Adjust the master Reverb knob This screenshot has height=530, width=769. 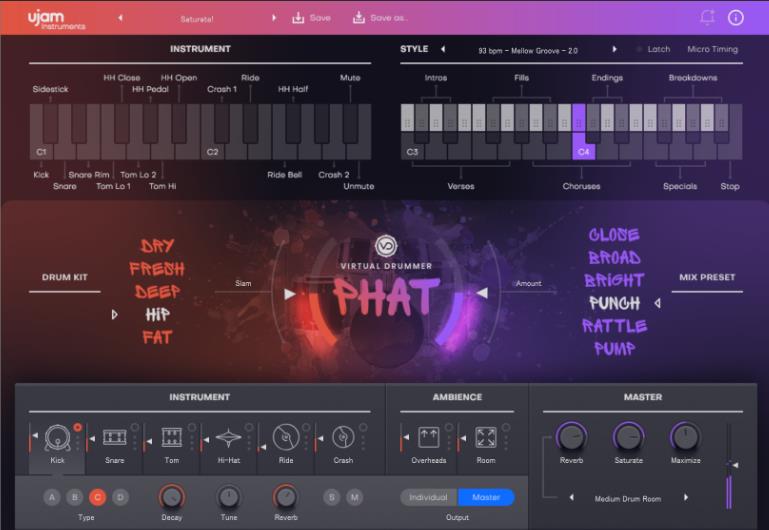571,436
